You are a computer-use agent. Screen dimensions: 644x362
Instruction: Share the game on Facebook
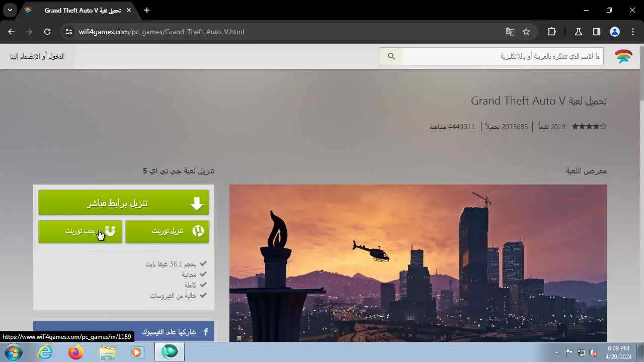[x=124, y=332]
